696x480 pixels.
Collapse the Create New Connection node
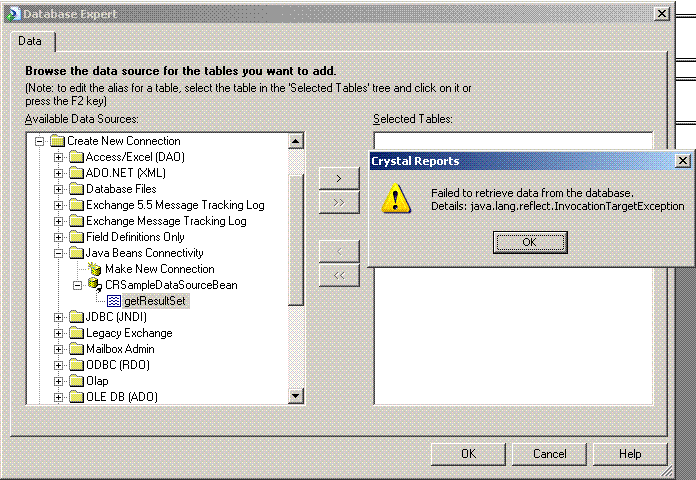tap(40, 142)
